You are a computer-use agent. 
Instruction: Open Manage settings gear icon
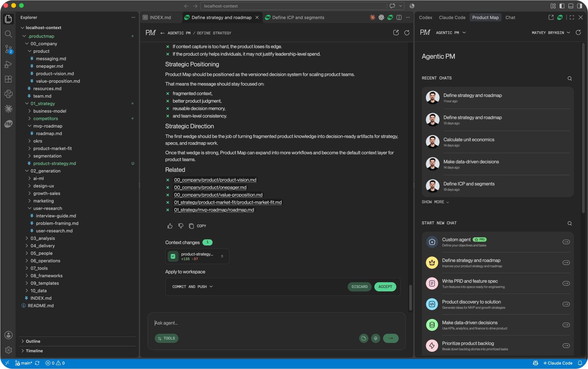(x=8, y=350)
